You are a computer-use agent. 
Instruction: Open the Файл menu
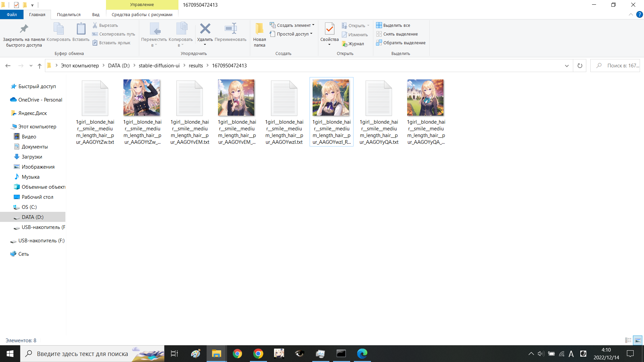[12, 14]
